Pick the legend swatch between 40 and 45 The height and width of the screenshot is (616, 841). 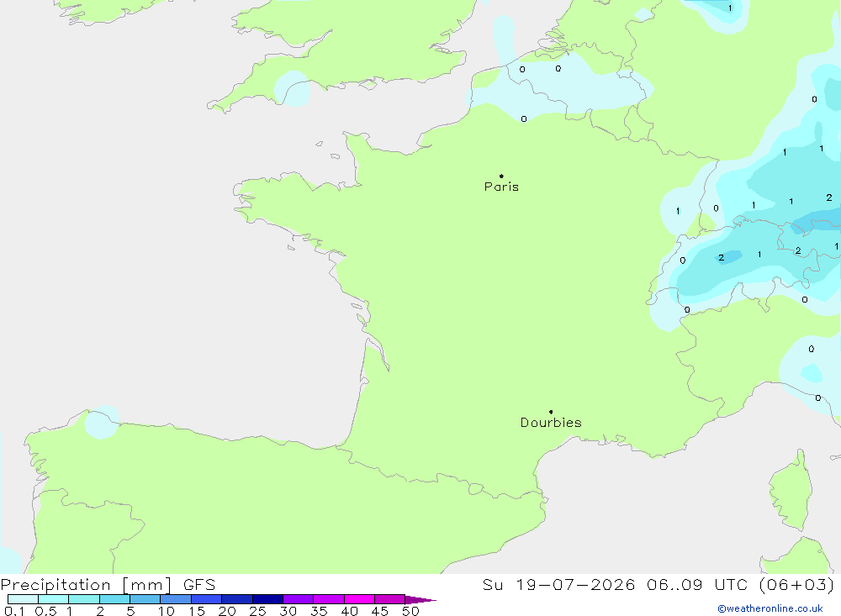(359, 599)
